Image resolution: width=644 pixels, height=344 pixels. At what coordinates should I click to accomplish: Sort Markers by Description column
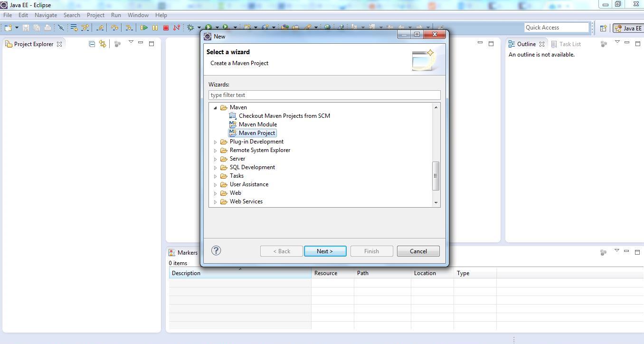pos(240,273)
